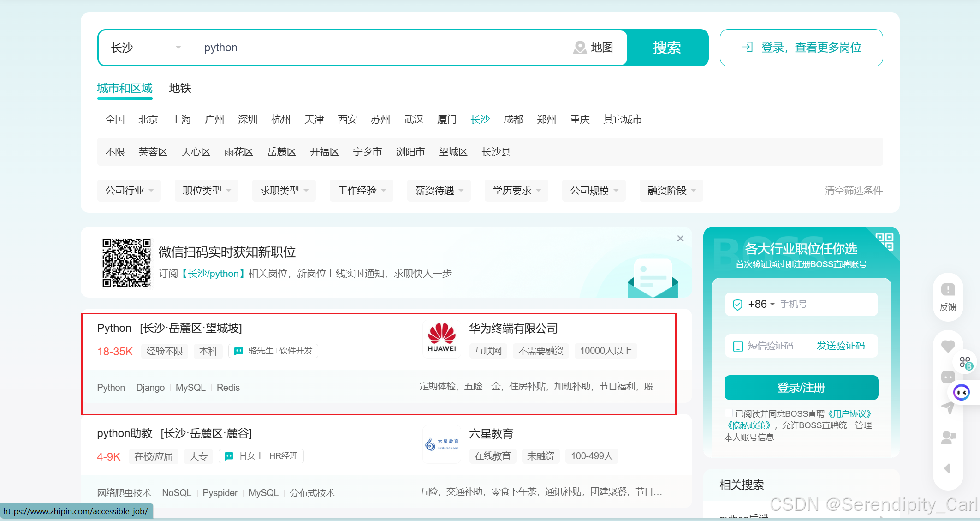Viewport: 980px width, 521px height.
Task: Collapse sidebar using the left triangle arrow
Action: [947, 468]
